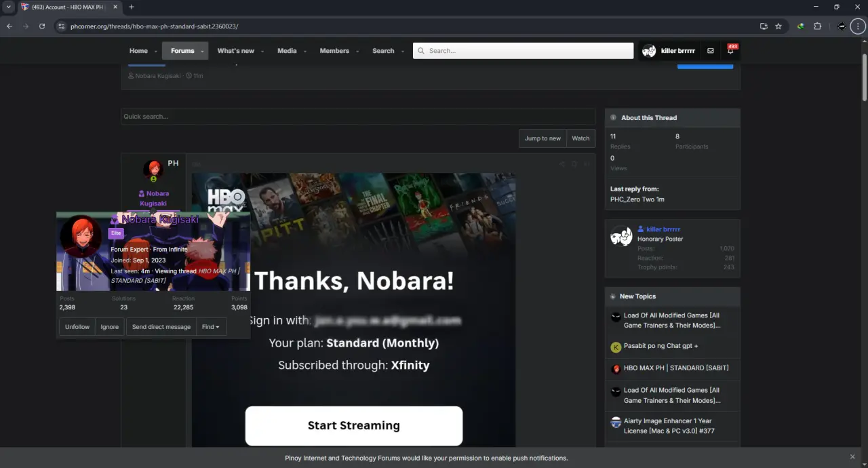Expand the Forums menu dropdown arrow
This screenshot has width=868, height=468.
(x=202, y=52)
